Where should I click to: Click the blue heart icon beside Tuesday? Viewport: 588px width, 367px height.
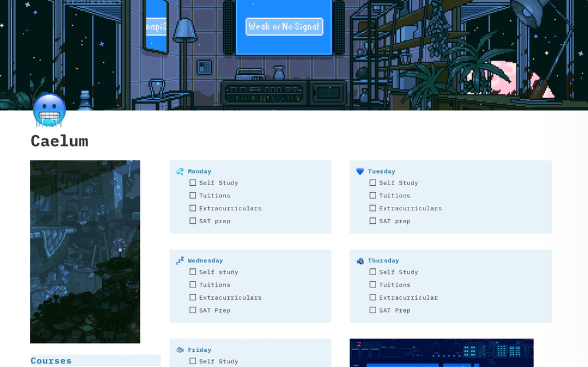pos(360,171)
